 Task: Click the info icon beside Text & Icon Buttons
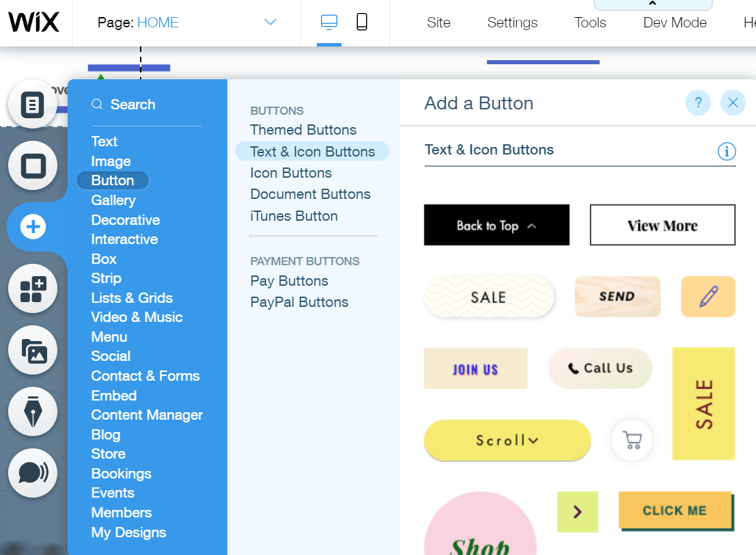727,151
